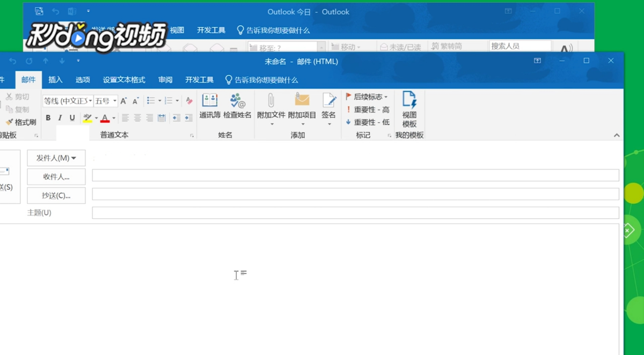Click Tell me box in Outlook main window
644x355 pixels.
coord(273,31)
